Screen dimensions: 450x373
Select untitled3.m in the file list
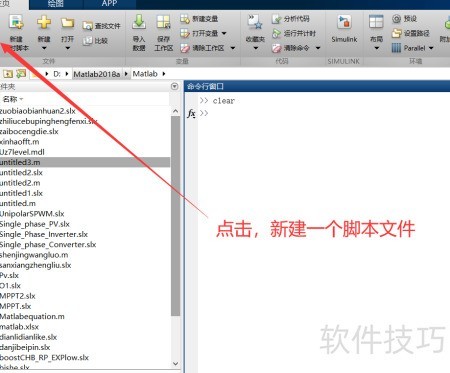tap(85, 162)
